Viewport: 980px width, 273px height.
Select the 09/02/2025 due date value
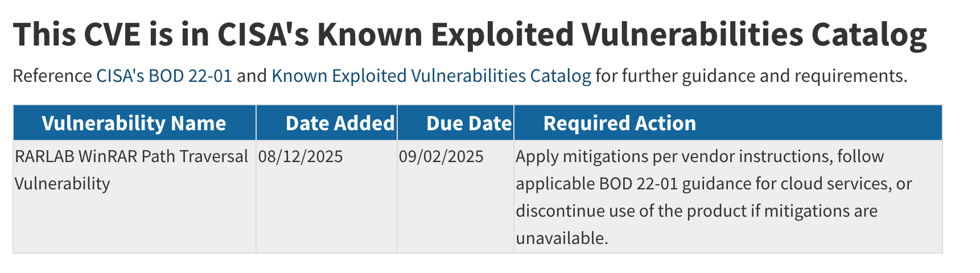point(441,156)
